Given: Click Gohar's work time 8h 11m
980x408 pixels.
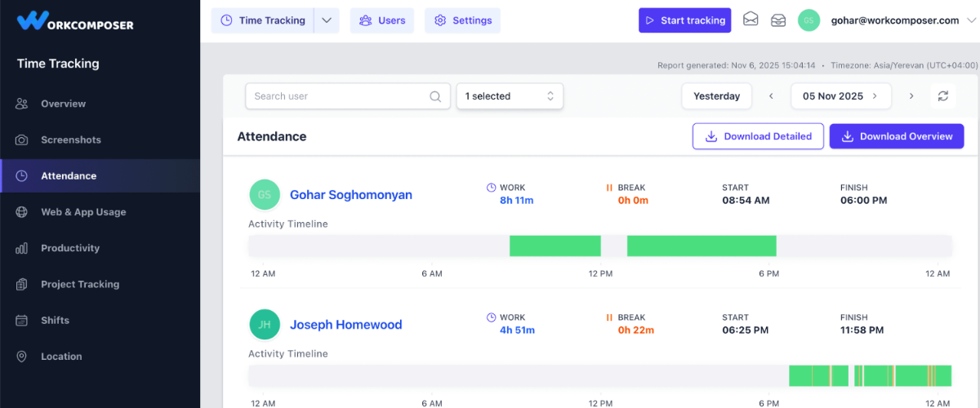Looking at the screenshot, I should tap(517, 200).
